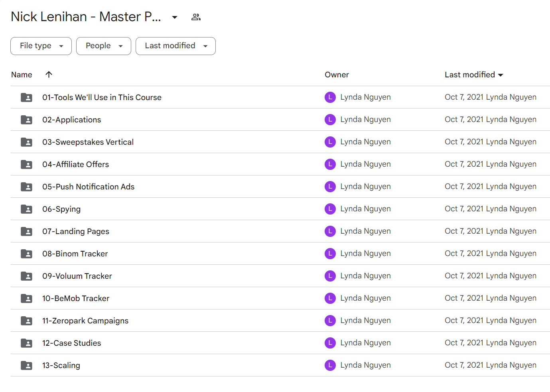Select folder name 07-Landing Pages
The image size is (550, 392).
[76, 231]
